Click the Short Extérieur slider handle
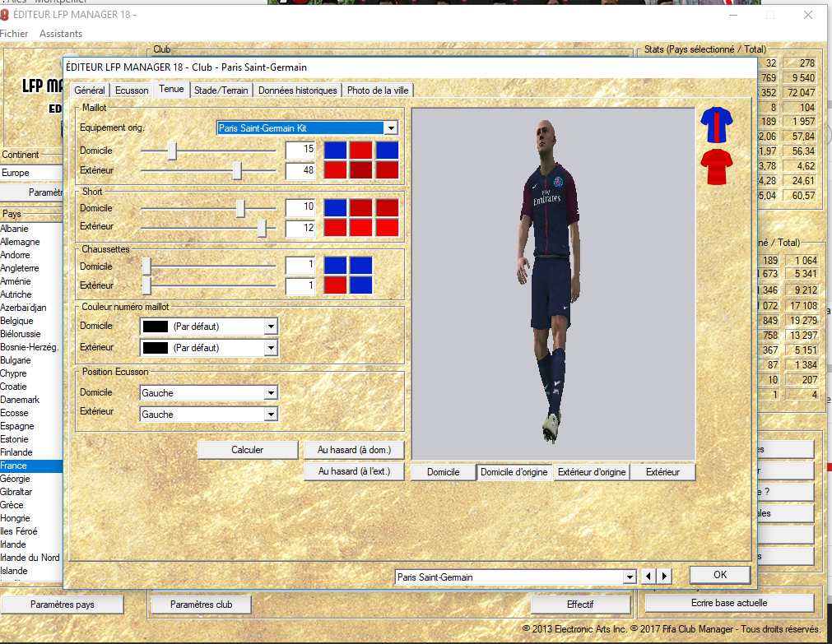 (262, 228)
